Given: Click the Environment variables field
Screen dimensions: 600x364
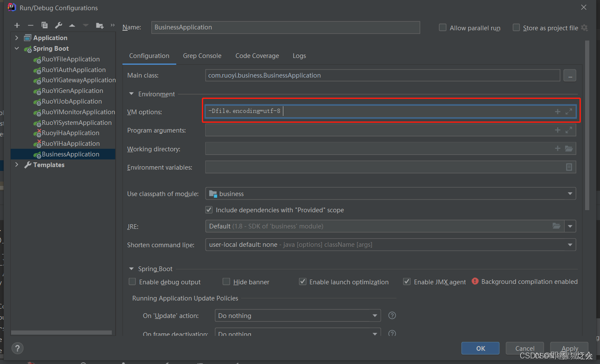Looking at the screenshot, I should click(390, 167).
